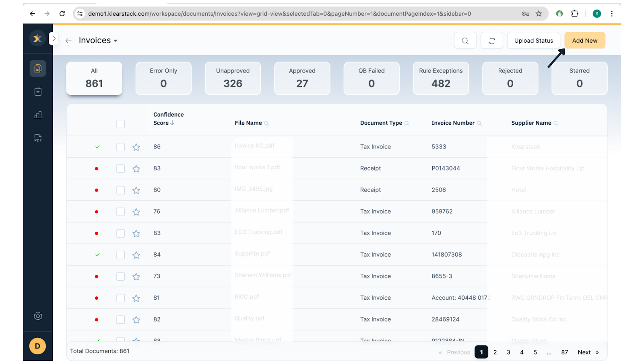Check the RWC.pdf row checkbox
The height and width of the screenshot is (364, 644).
pos(120,298)
